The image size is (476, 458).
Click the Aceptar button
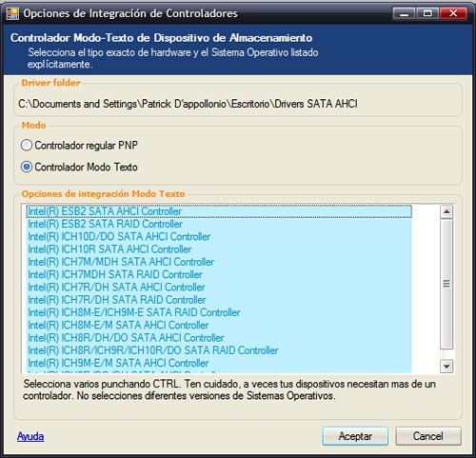coord(355,436)
